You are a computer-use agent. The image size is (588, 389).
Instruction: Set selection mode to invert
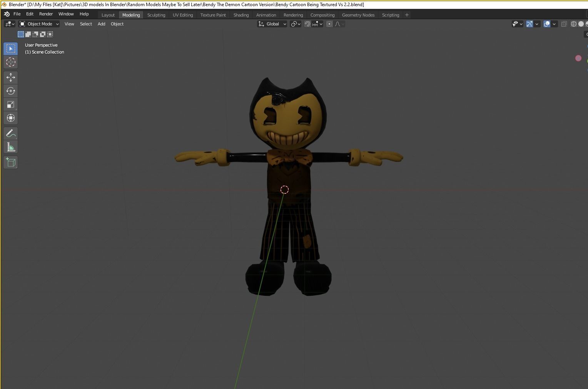click(x=43, y=34)
